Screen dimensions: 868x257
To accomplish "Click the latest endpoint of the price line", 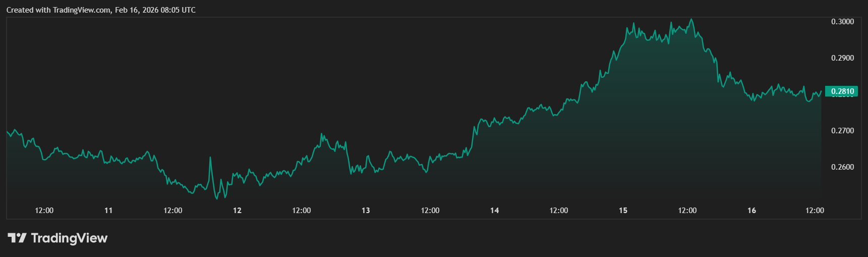I will pos(821,91).
